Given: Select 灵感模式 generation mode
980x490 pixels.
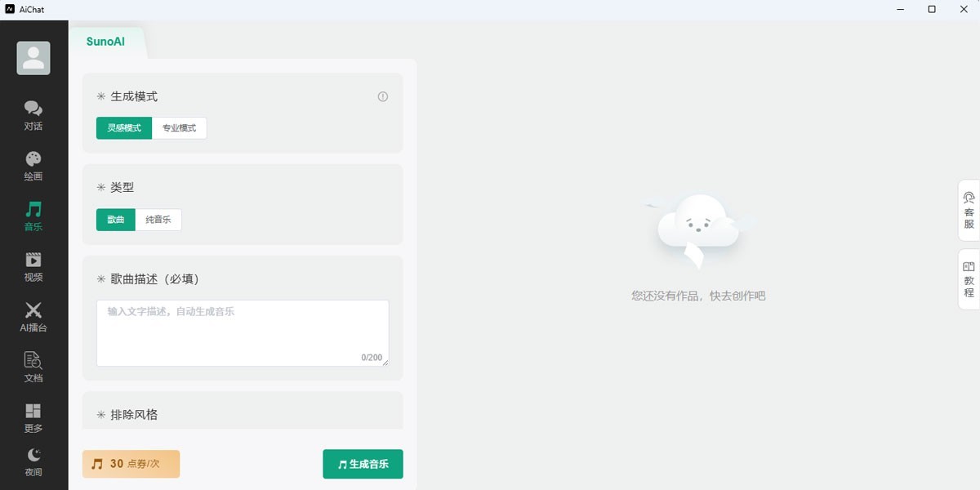Looking at the screenshot, I should (x=124, y=128).
